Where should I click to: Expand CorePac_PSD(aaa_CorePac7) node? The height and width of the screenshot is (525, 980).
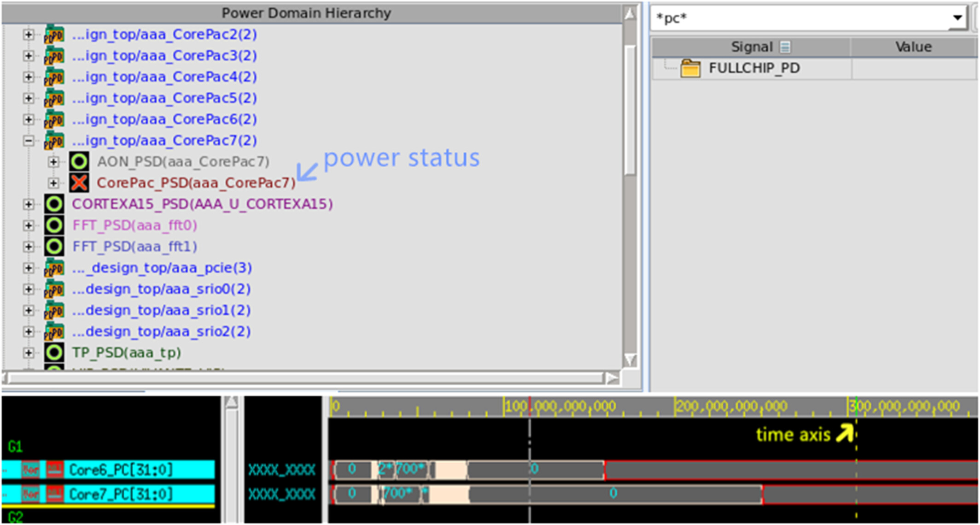[53, 183]
